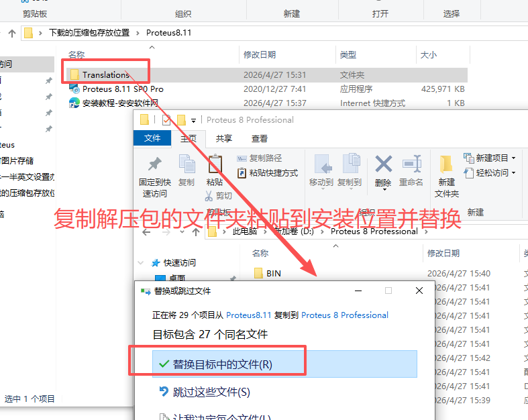The height and width of the screenshot is (420, 528).
Task: Click the Up arrow in front window
Action: [196, 232]
